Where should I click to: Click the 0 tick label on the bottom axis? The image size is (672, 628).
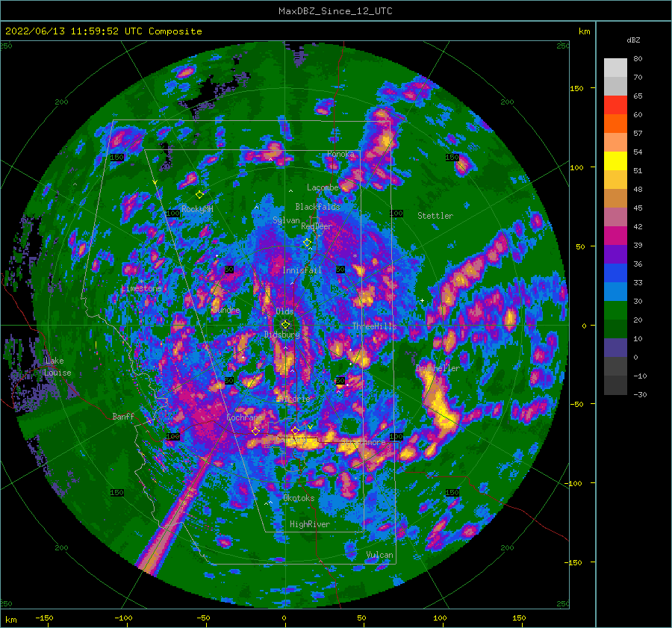pos(284,618)
